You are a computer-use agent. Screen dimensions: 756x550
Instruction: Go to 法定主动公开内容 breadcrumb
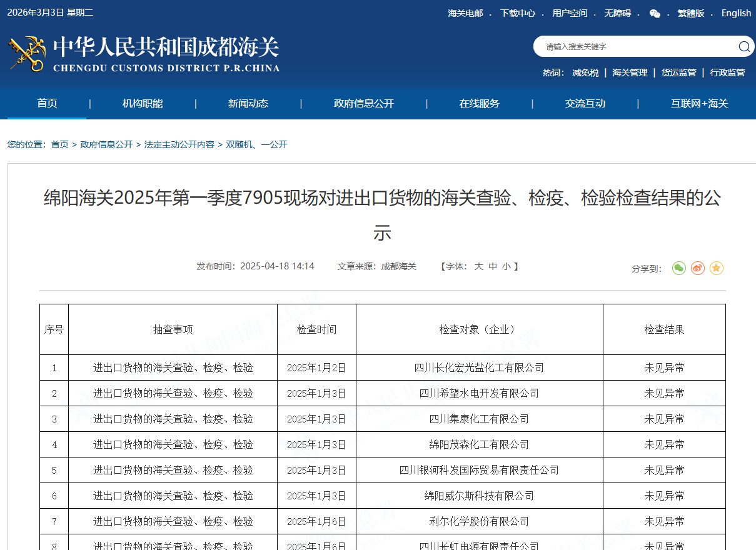click(179, 144)
